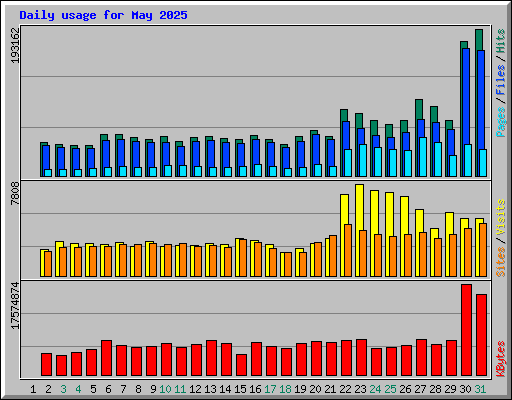
Task: Click the red KBytes legend label
Action: click(x=501, y=359)
